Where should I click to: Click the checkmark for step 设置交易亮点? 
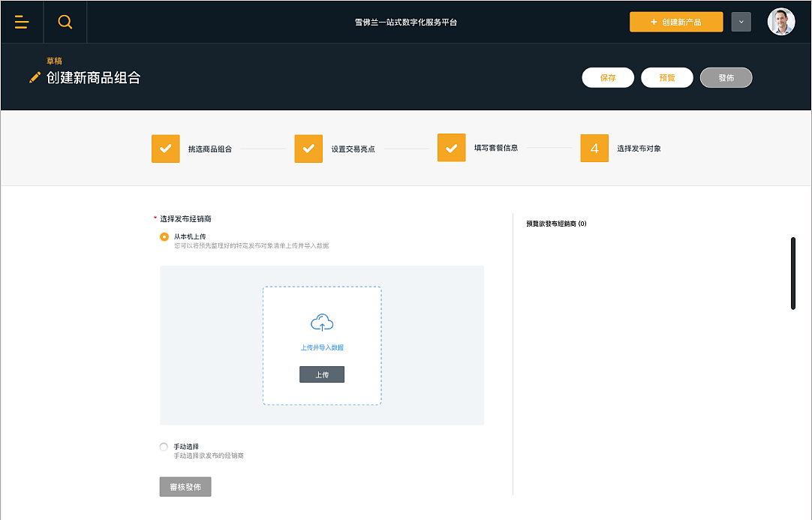pos(308,148)
